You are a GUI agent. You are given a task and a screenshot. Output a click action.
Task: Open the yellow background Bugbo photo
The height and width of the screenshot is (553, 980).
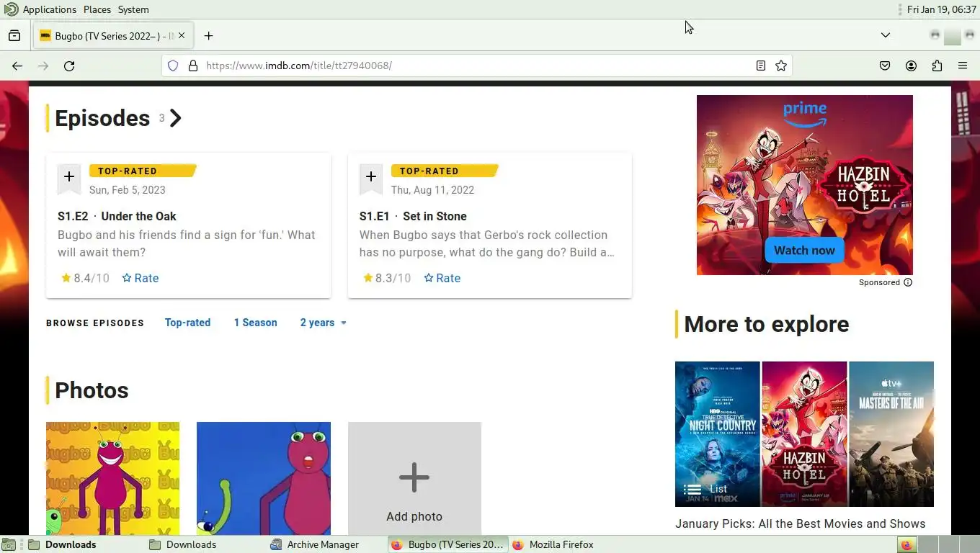[112, 478]
